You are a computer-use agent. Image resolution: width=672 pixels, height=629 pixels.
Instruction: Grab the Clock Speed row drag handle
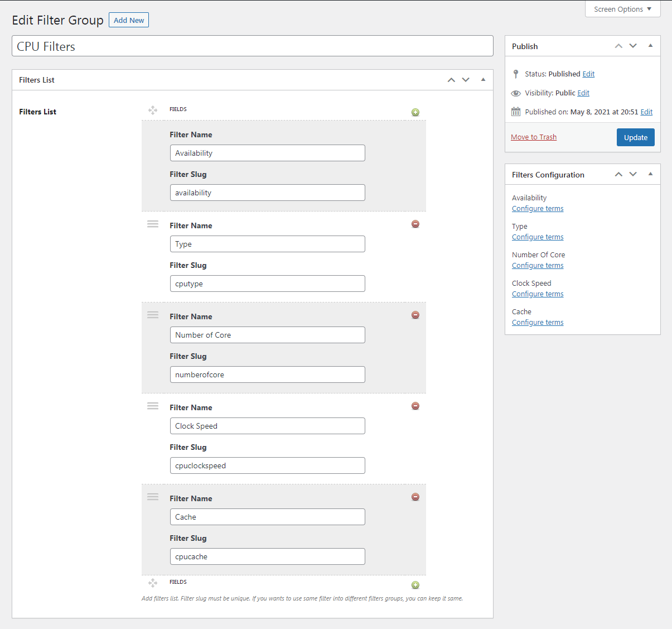coord(153,406)
